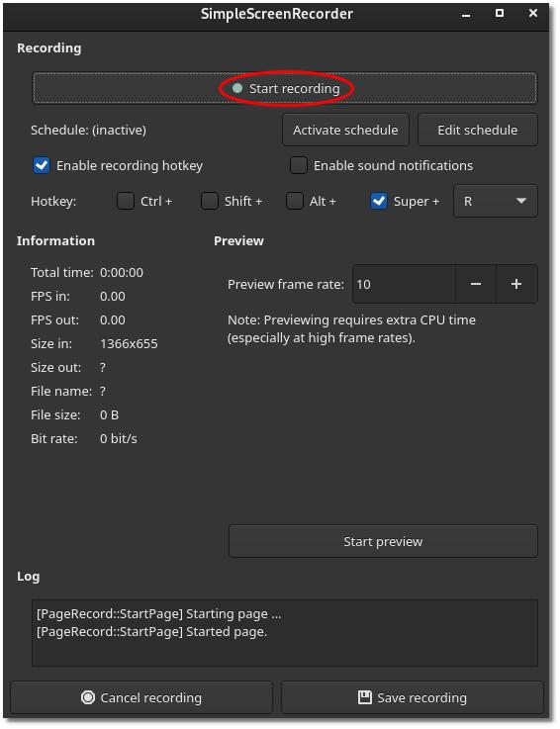Click the log output text area
This screenshot has height=729, width=560.
pyautogui.click(x=285, y=633)
